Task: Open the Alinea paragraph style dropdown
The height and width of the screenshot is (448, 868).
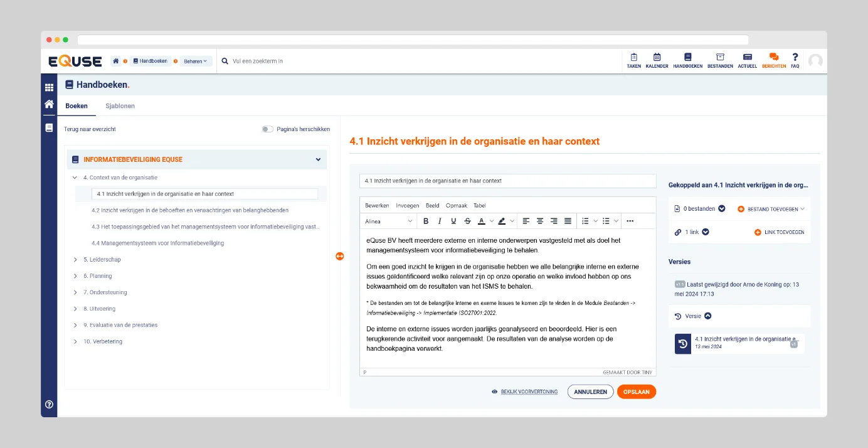Action: (389, 221)
